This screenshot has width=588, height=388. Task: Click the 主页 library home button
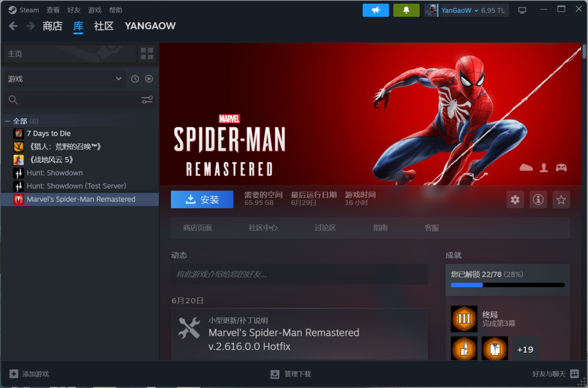tap(70, 53)
